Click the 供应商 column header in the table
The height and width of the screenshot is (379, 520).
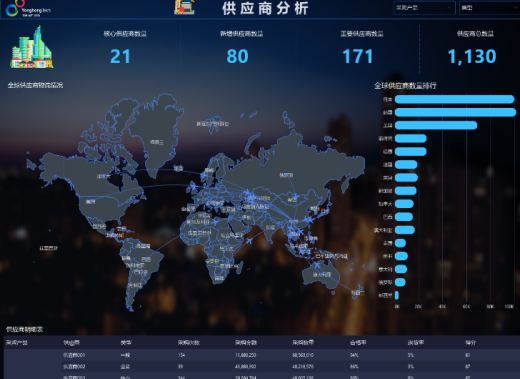(x=72, y=343)
